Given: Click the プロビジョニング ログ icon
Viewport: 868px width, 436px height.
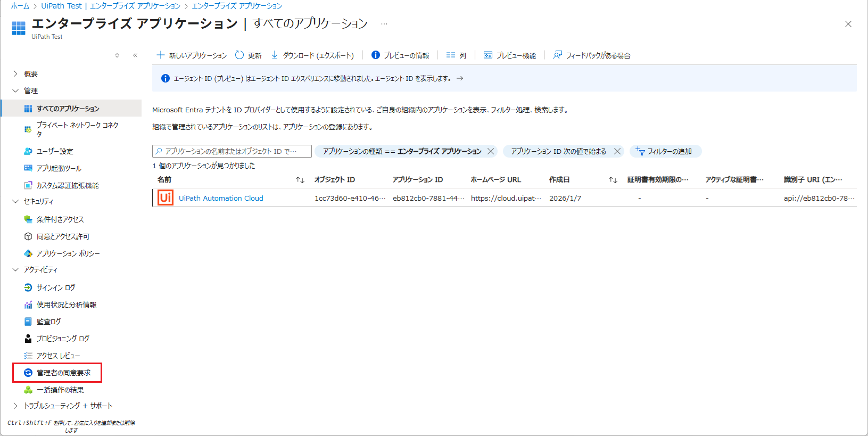Looking at the screenshot, I should (28, 339).
